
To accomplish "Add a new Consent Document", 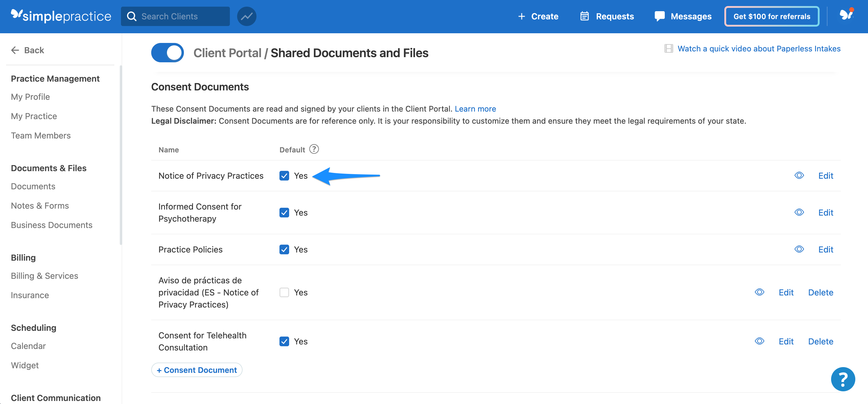I will [197, 370].
